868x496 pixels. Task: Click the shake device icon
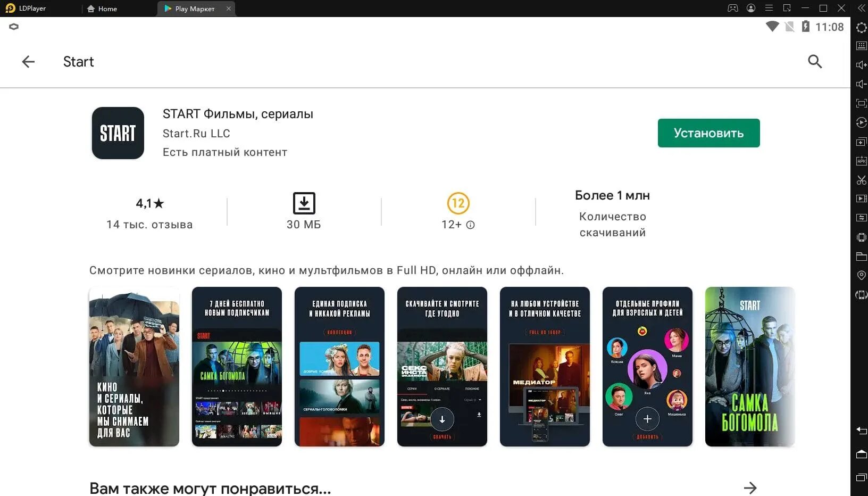(x=861, y=237)
